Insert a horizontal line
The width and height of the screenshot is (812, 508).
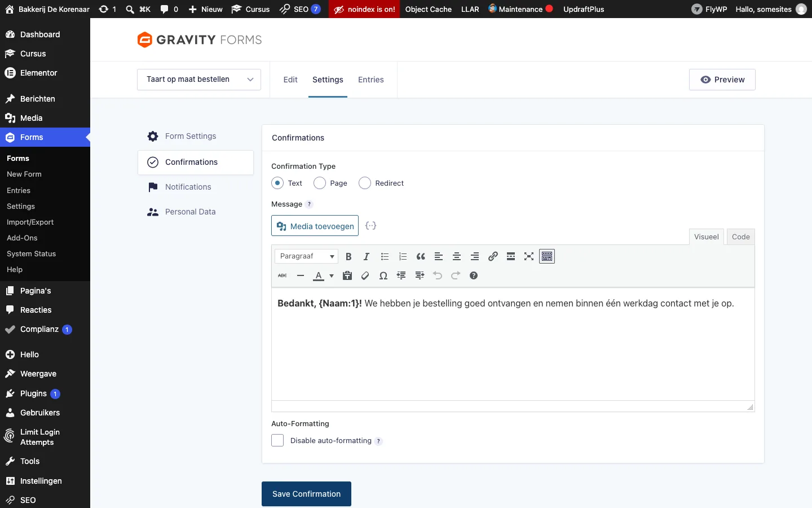301,275
